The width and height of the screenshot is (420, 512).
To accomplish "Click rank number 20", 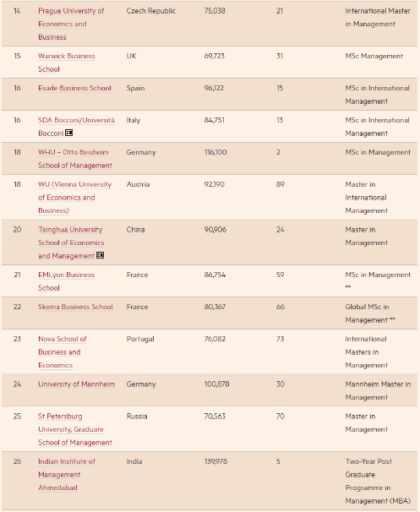I will tap(17, 230).
